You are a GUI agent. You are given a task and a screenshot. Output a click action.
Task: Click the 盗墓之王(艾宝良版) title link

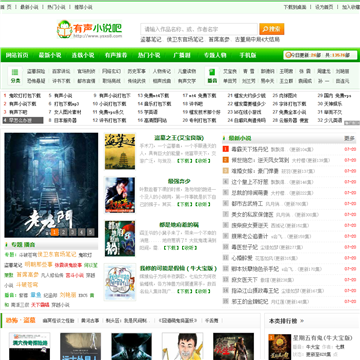pos(179,138)
